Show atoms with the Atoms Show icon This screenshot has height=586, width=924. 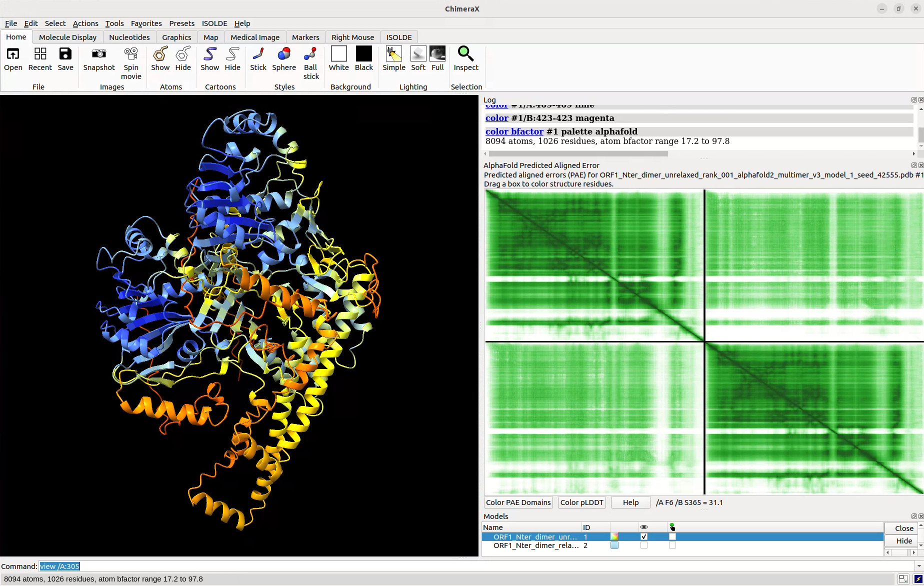160,54
